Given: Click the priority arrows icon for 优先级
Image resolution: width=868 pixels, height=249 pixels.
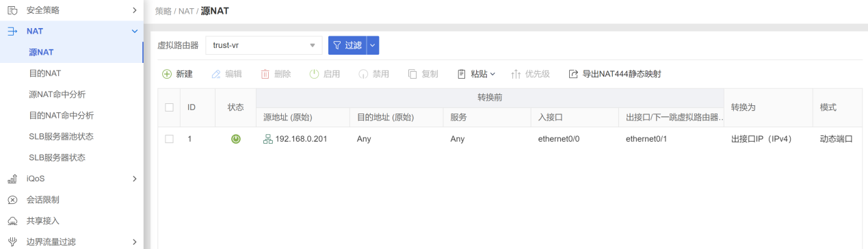Looking at the screenshot, I should (x=516, y=74).
